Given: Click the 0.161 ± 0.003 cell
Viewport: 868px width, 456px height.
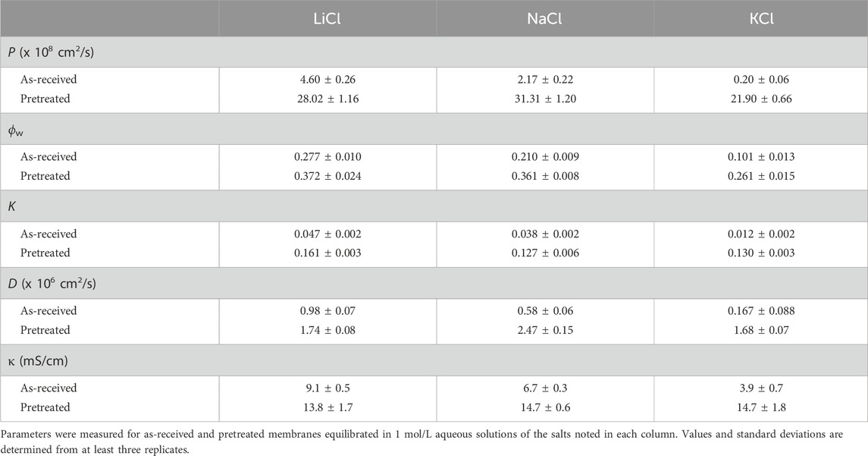Looking at the screenshot, I should pyautogui.click(x=327, y=253).
